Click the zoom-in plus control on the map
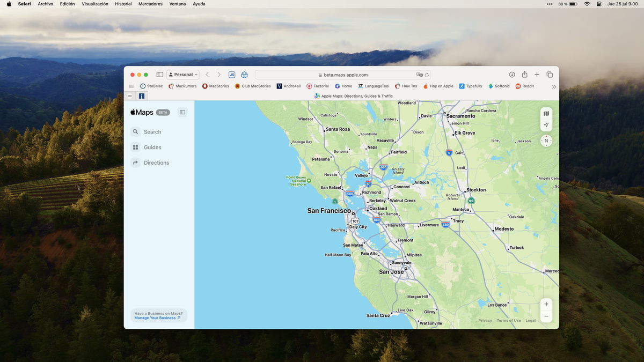Screen dimensions: 644x362 546,304
